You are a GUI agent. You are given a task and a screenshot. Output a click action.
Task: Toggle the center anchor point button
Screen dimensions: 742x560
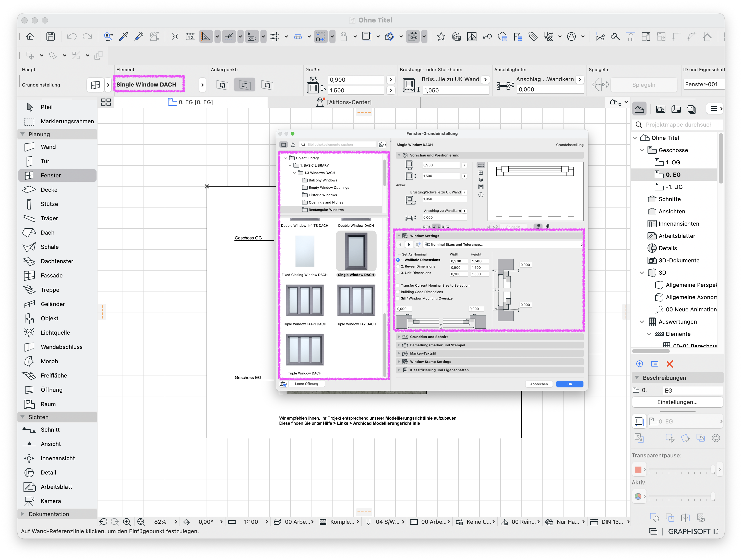(245, 85)
